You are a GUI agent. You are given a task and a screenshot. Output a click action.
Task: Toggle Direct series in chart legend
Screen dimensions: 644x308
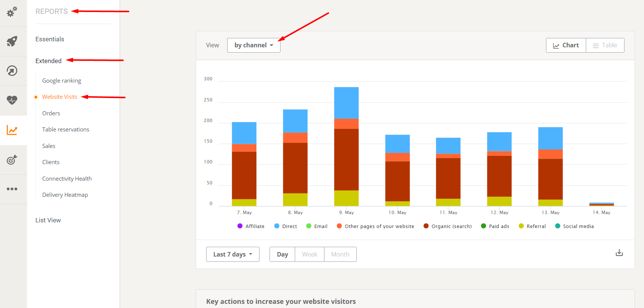[285, 226]
